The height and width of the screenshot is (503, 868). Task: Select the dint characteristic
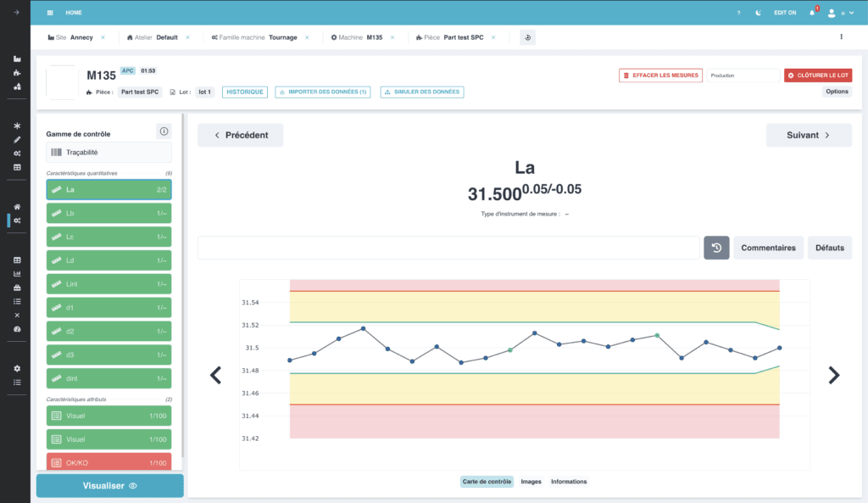point(108,378)
